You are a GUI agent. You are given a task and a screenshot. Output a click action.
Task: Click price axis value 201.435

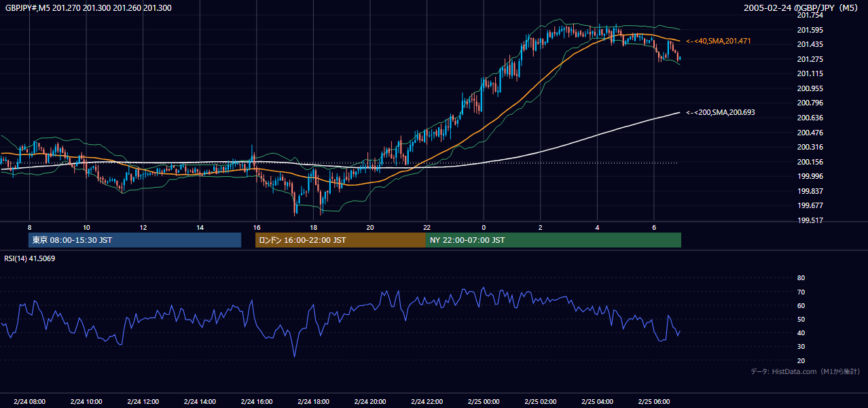(x=810, y=44)
